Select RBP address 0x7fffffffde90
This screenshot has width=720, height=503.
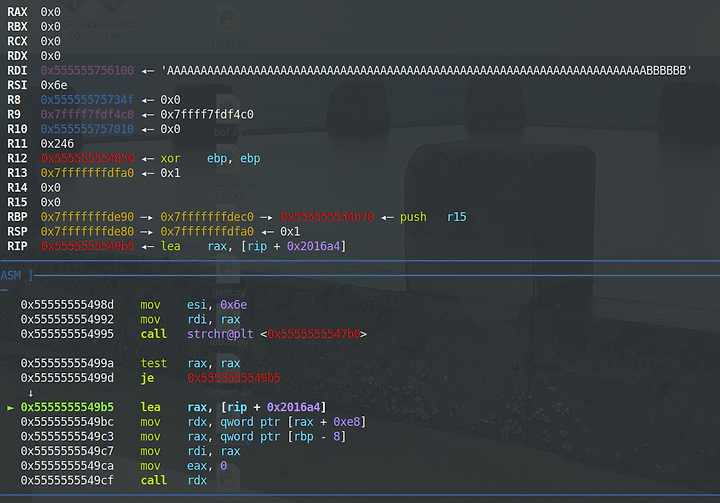(x=87, y=217)
